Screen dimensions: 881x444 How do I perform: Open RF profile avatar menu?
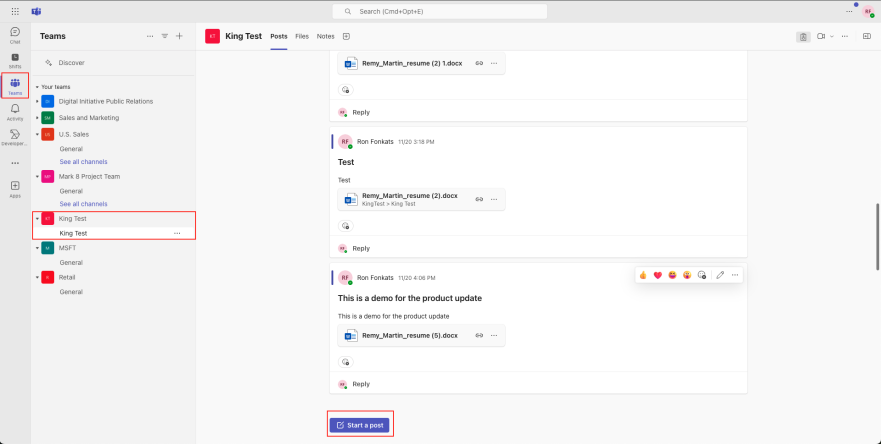pos(868,12)
